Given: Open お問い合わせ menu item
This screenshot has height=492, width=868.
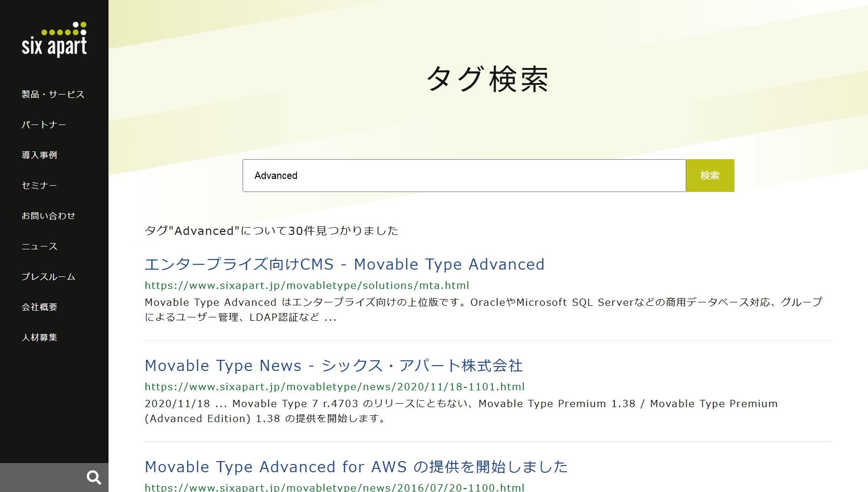Looking at the screenshot, I should [x=49, y=216].
